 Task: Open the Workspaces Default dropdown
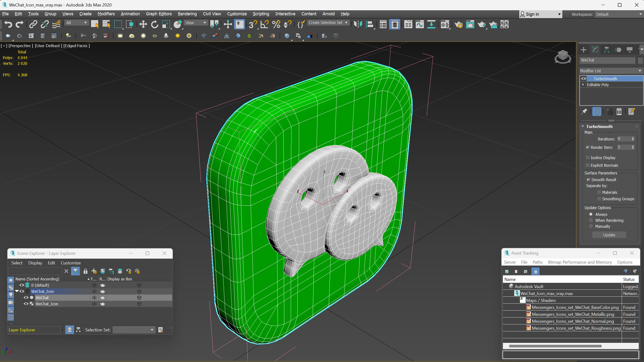point(619,15)
